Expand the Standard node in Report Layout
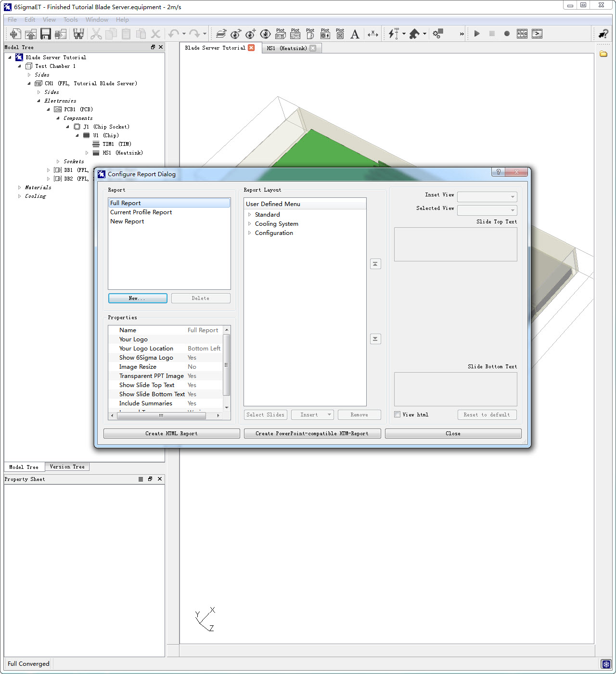This screenshot has width=616, height=674. [x=249, y=215]
